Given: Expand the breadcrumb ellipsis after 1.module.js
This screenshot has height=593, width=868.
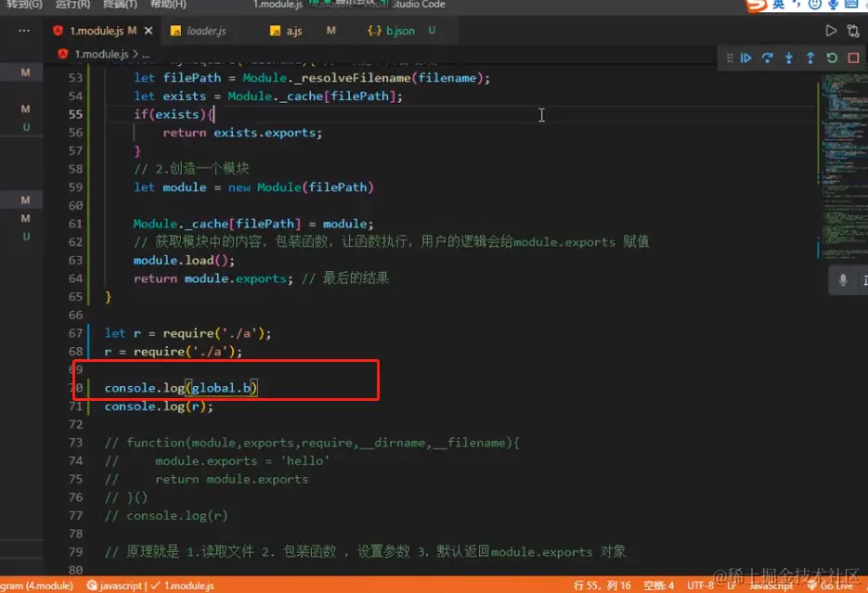Looking at the screenshot, I should click(146, 54).
